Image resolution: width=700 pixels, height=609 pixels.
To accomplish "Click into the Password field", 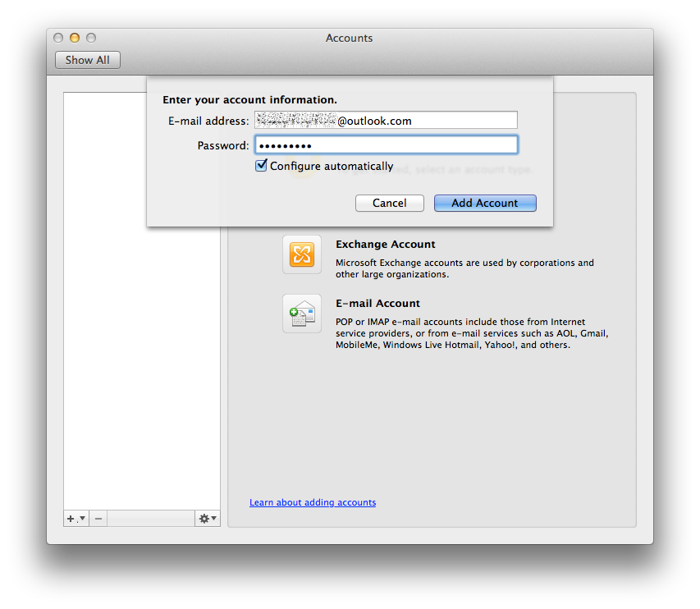I will pyautogui.click(x=387, y=145).
